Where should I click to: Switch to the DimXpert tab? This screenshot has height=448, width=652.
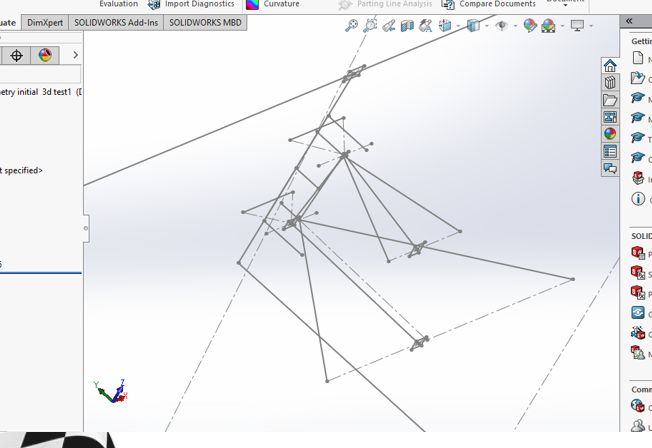[45, 23]
